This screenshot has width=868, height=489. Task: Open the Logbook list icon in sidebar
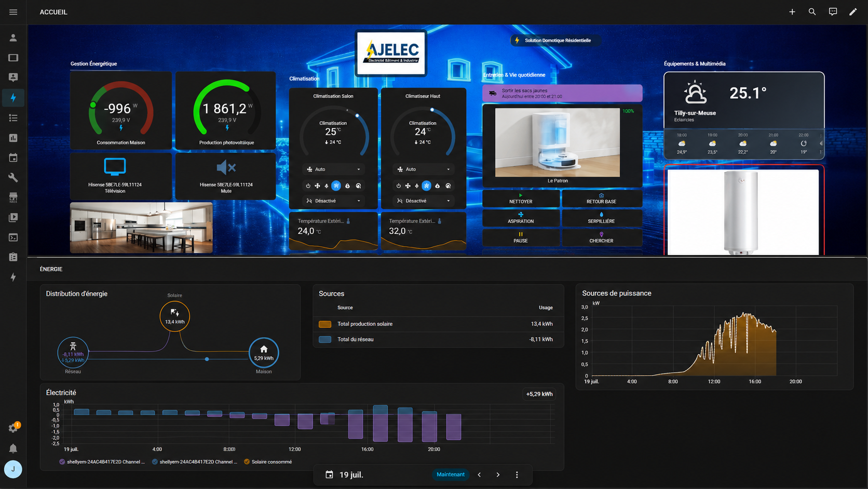click(13, 118)
